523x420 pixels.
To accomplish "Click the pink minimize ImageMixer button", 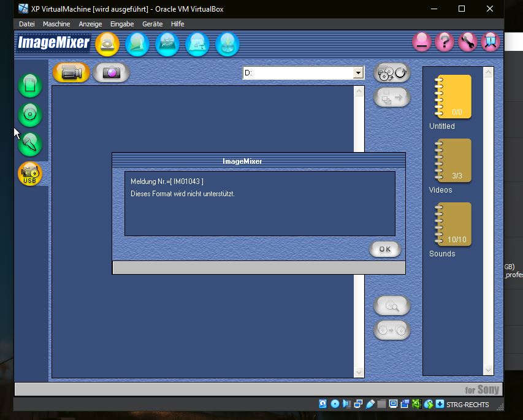I will click(x=422, y=42).
